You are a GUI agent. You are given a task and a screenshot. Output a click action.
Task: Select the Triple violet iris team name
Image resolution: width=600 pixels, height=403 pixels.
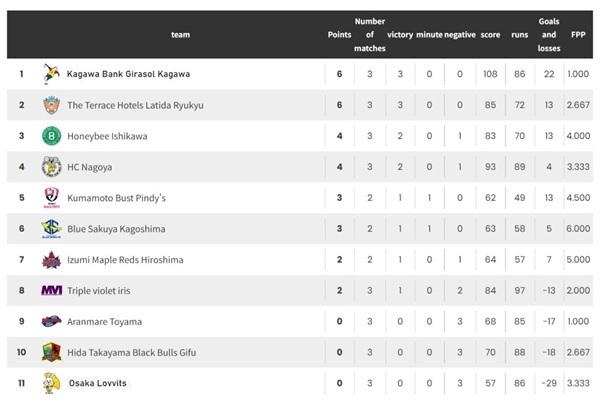tap(99, 291)
